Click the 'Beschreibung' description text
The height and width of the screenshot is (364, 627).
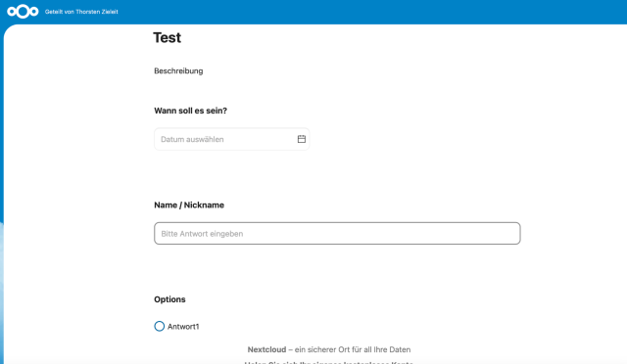pos(178,71)
